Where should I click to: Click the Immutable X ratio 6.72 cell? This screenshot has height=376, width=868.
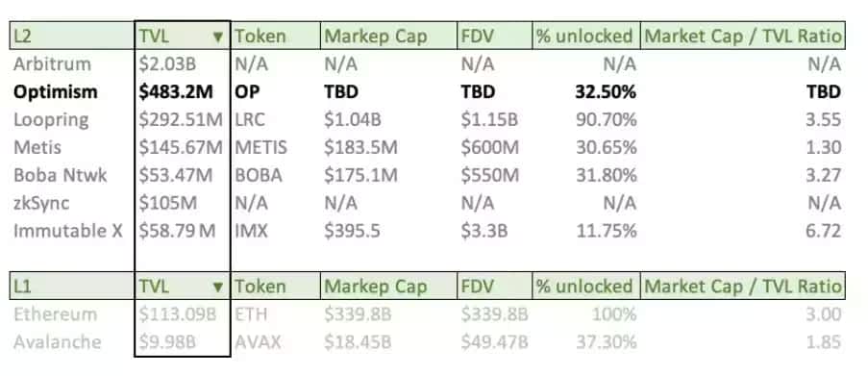pyautogui.click(x=743, y=231)
